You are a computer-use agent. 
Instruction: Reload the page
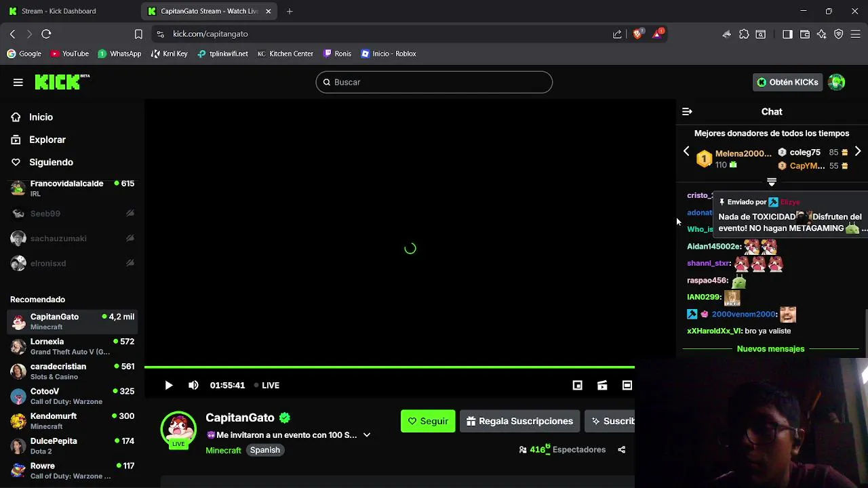(x=46, y=34)
